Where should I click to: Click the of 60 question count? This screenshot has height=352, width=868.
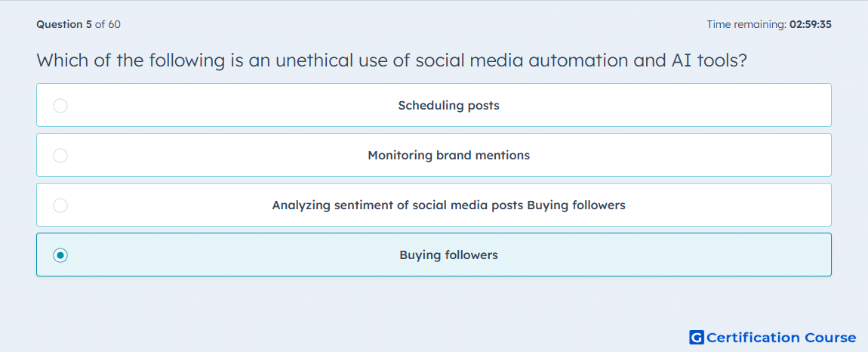point(108,24)
